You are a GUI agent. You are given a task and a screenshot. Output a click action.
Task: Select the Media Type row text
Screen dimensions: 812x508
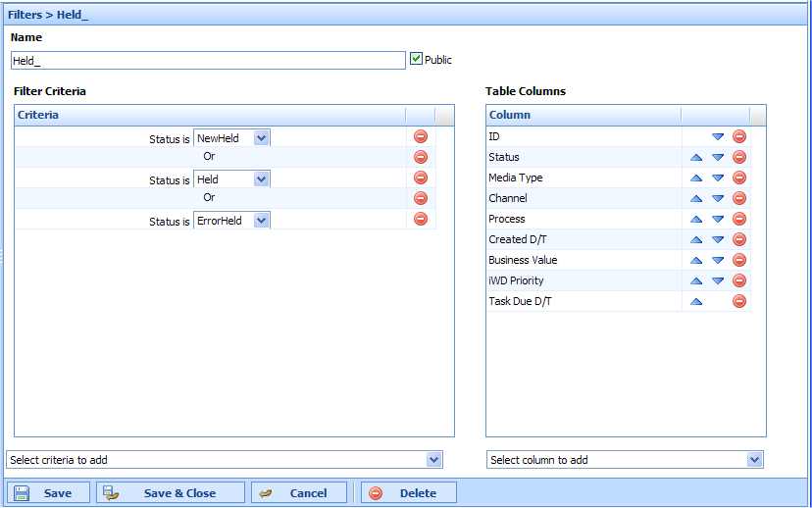tap(515, 178)
